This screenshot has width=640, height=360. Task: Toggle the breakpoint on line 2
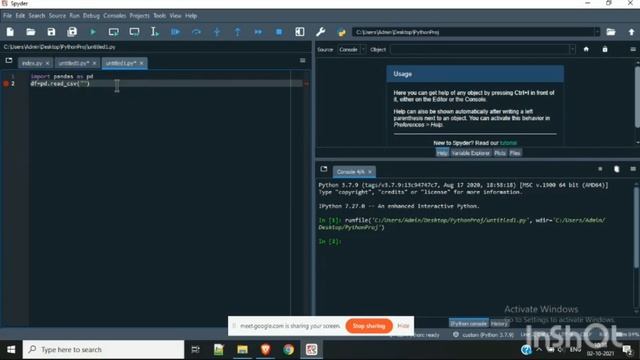pyautogui.click(x=6, y=83)
